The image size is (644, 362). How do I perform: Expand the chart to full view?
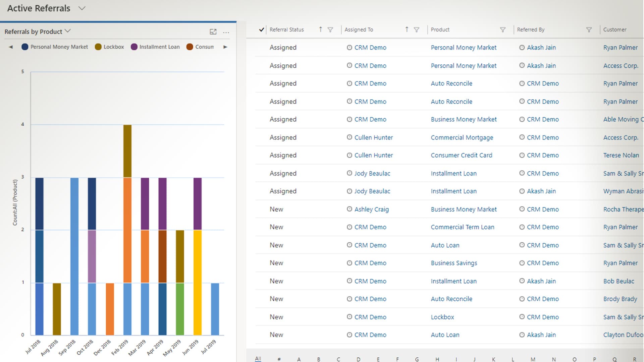[213, 32]
